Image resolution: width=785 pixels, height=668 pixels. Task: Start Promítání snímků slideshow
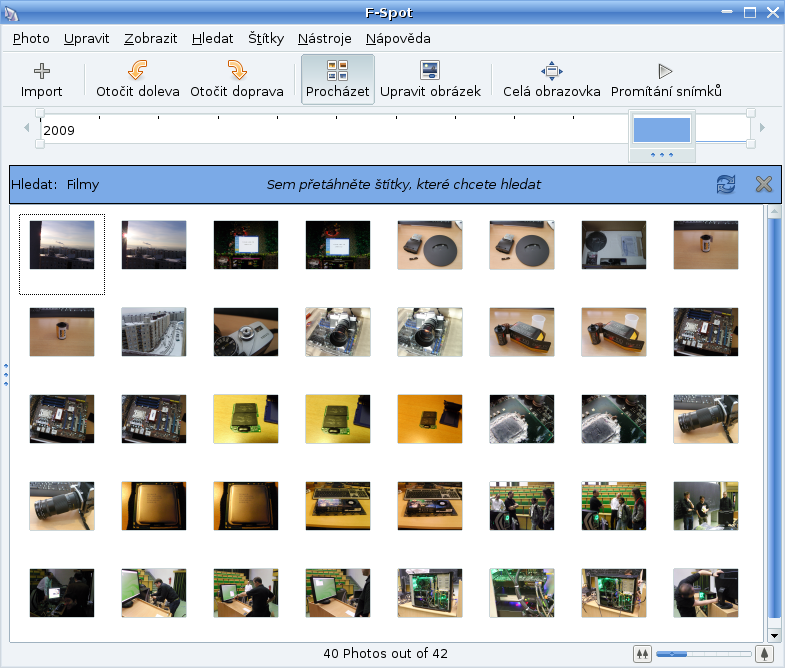coord(666,80)
